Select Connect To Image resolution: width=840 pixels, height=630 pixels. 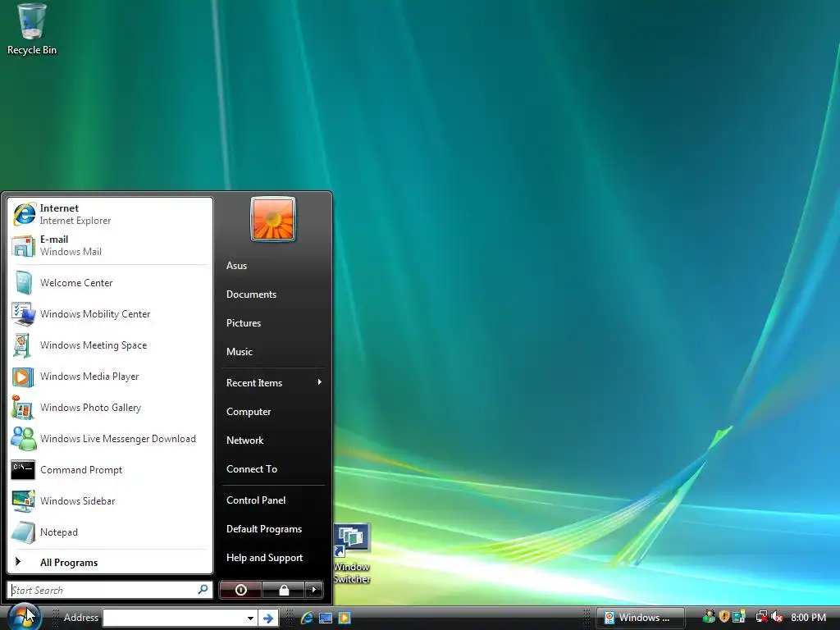pos(273,468)
